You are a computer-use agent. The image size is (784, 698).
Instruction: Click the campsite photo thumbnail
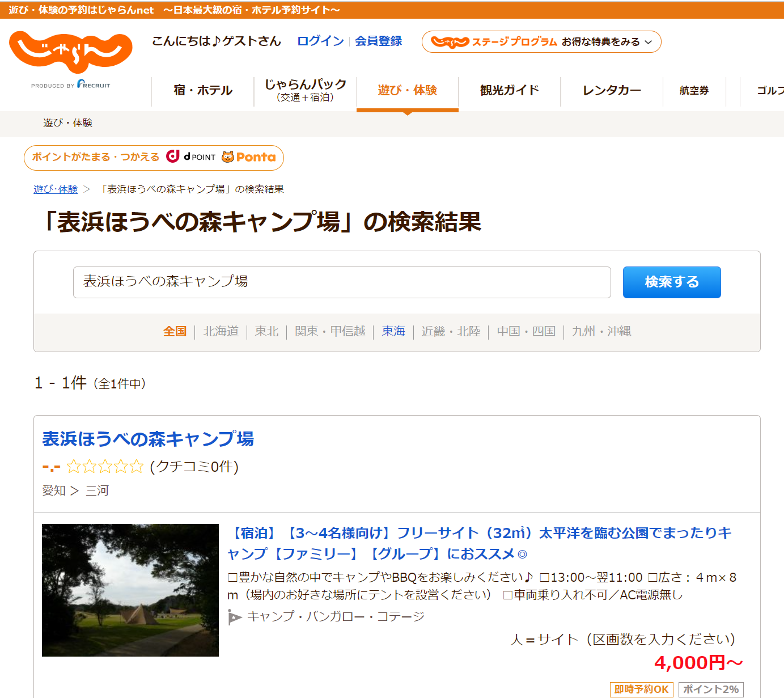tap(130, 590)
